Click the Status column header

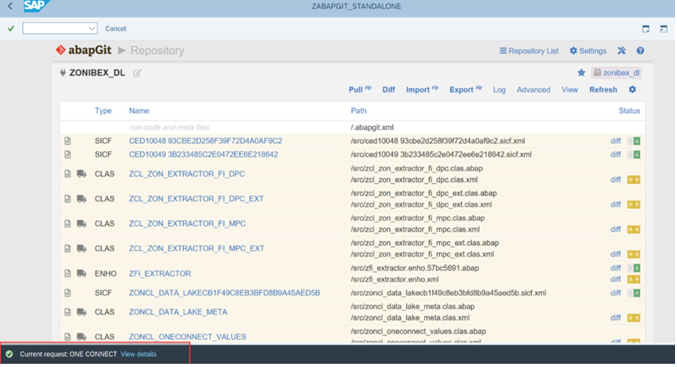click(629, 111)
